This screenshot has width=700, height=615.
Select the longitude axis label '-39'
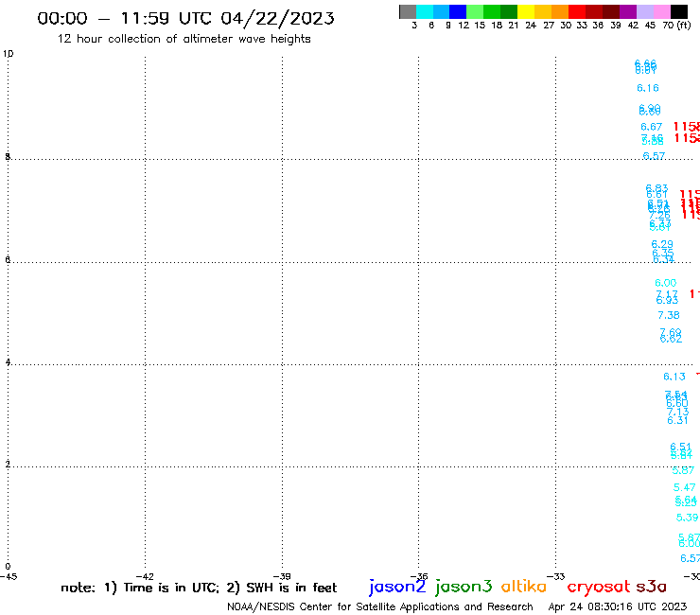click(282, 576)
